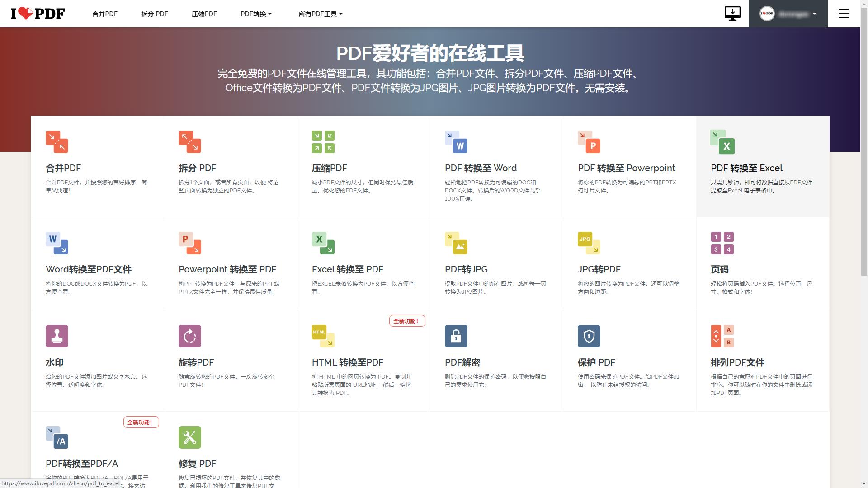
Task: Click the 修复 PDF repair wrench icon
Action: tap(189, 436)
